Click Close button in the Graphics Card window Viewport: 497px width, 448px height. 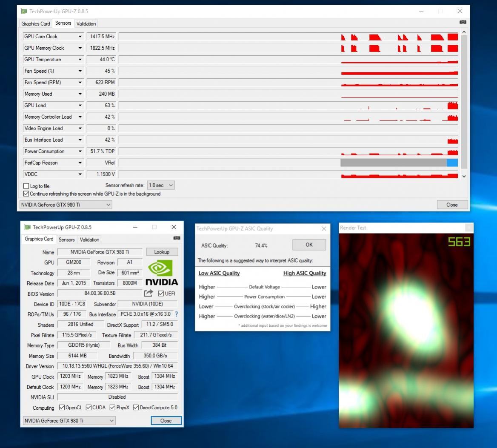click(166, 420)
